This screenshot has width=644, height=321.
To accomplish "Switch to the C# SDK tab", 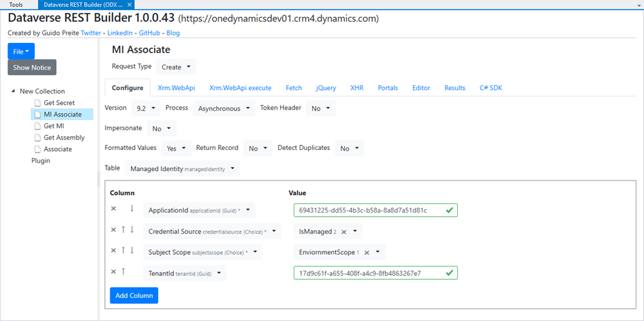I will pyautogui.click(x=491, y=88).
